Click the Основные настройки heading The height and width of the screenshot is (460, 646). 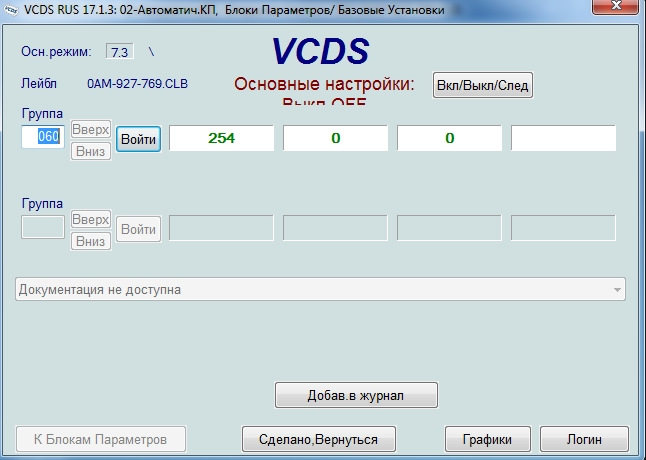pos(324,84)
